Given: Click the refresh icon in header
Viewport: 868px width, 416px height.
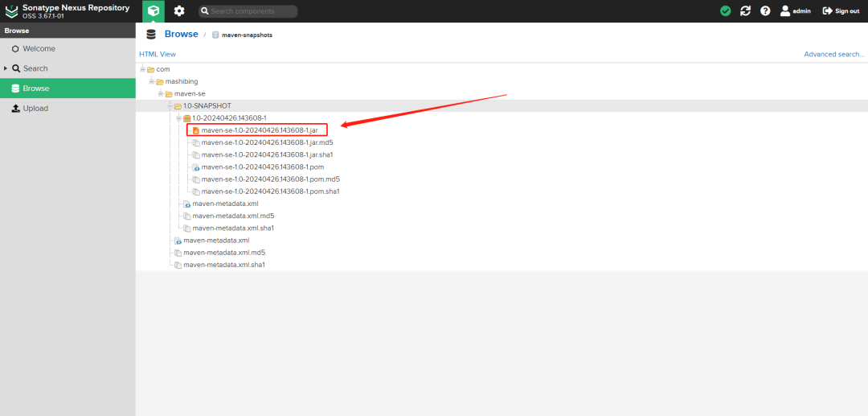Looking at the screenshot, I should click(746, 11).
